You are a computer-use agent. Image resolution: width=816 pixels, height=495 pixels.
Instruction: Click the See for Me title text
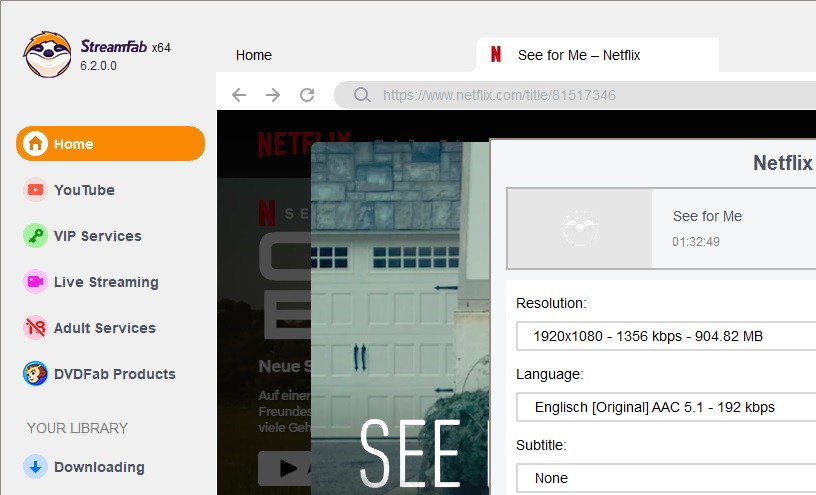[707, 216]
